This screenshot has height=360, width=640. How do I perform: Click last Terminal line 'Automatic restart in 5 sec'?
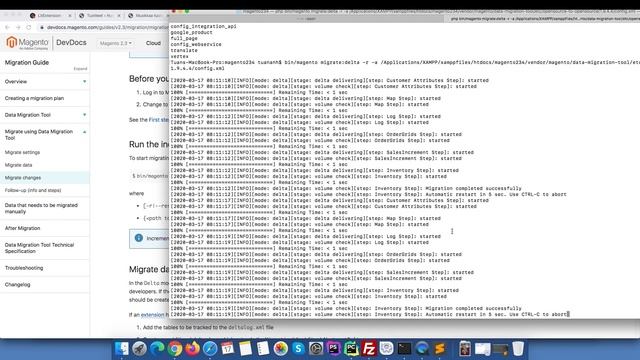(x=369, y=315)
